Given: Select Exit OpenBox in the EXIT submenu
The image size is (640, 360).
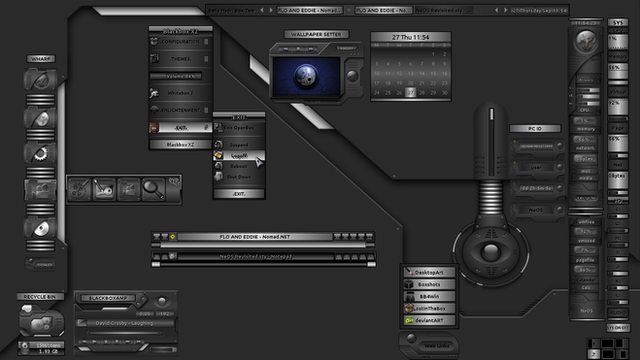Looking at the screenshot, I should click(x=239, y=128).
